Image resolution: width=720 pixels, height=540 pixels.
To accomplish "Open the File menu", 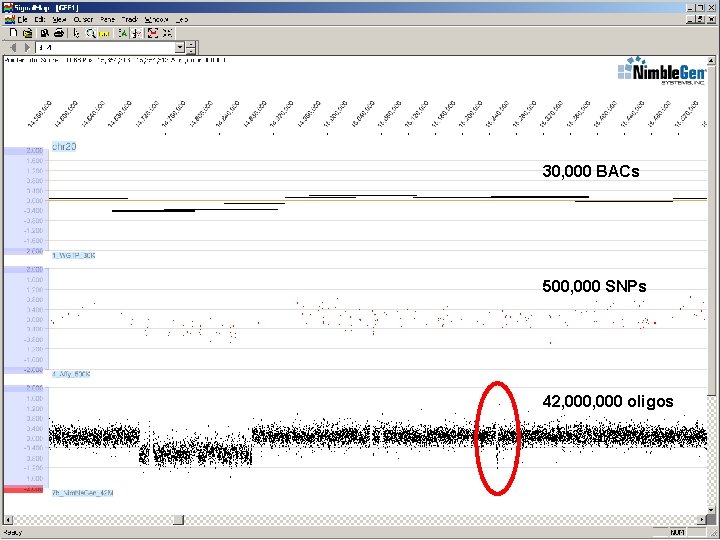I will (22, 20).
